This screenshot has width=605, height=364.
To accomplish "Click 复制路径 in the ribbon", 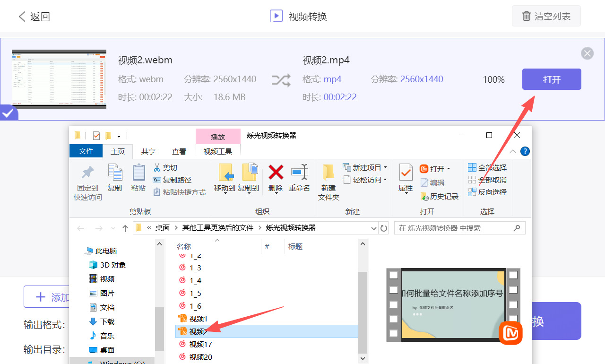I will pos(172,180).
